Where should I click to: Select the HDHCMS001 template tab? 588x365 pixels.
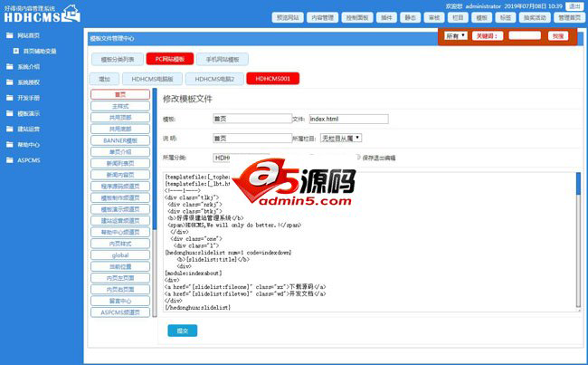(x=272, y=79)
